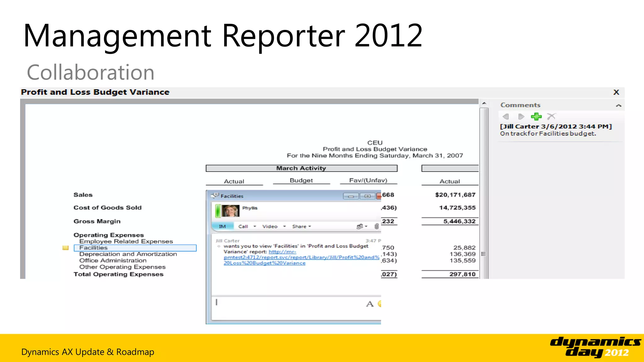Screen dimensions: 644x362
Task: Click the 136,369 expense value
Action: [x=463, y=254]
